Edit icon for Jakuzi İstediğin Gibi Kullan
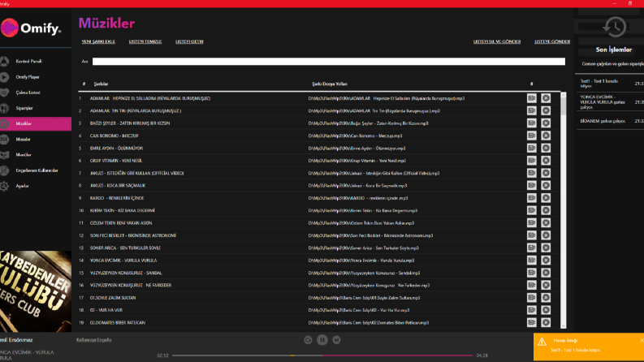Viewport: 644px width, 362px height. [x=531, y=173]
